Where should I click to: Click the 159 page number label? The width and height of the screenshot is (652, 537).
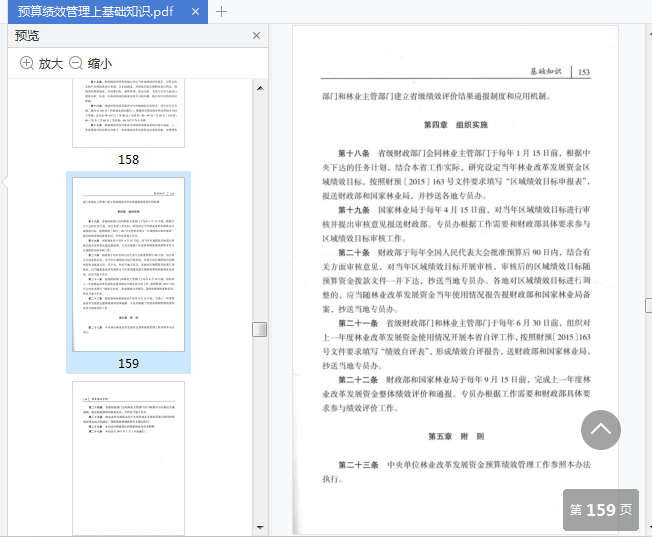pyautogui.click(x=128, y=364)
